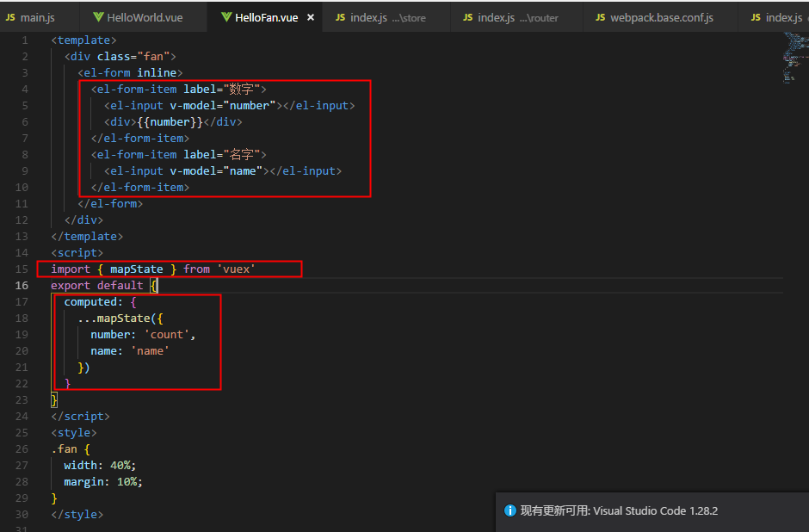The height and width of the screenshot is (532, 809).
Task: Click line number 15 in gutter
Action: pos(22,269)
